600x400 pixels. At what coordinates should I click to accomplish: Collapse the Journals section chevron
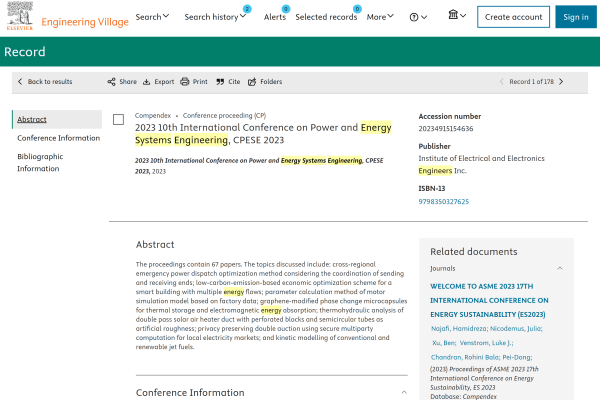tap(560, 268)
